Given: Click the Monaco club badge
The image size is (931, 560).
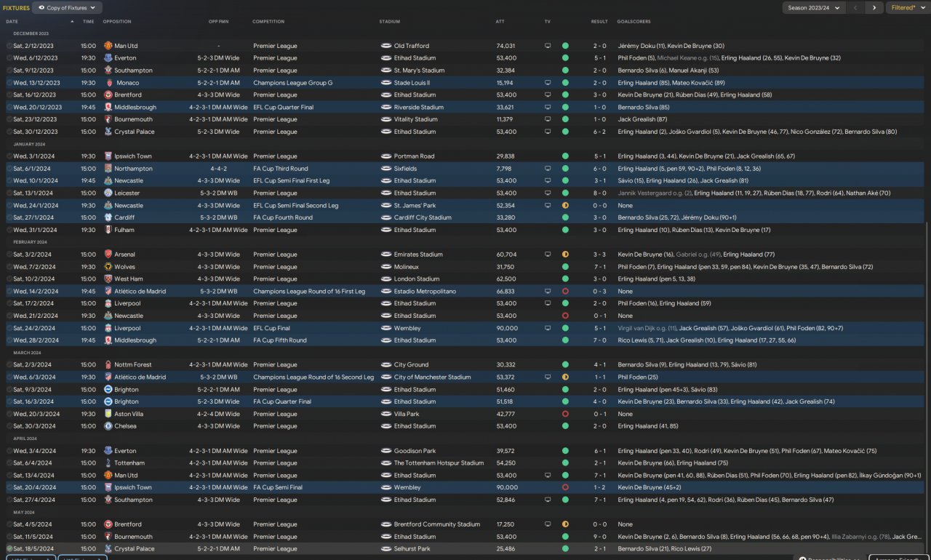Looking at the screenshot, I should click(108, 83).
